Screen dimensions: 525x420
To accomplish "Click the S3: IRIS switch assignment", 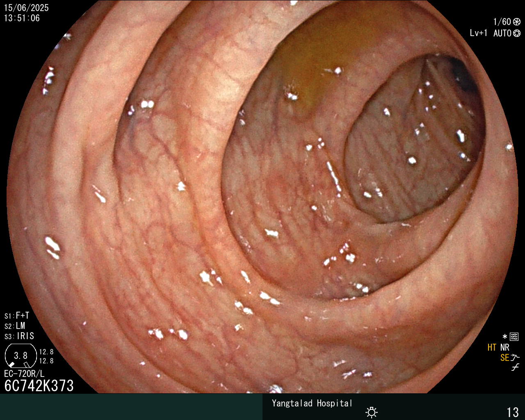I will [x=19, y=336].
